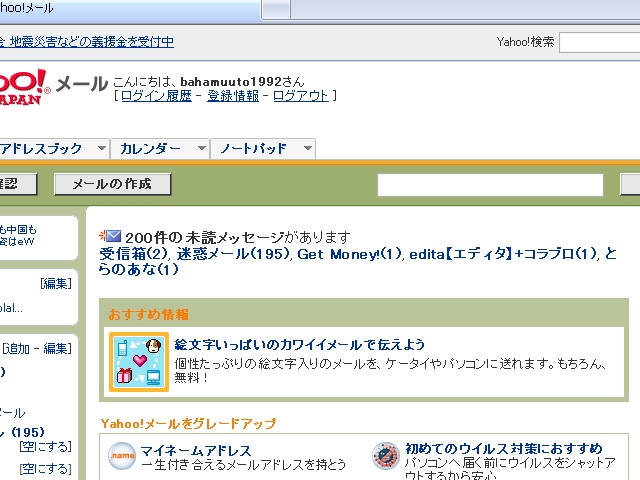Image resolution: width=640 pixels, height=480 pixels.
Task: Open the 迷惑メール(195) link
Action: click(233, 254)
